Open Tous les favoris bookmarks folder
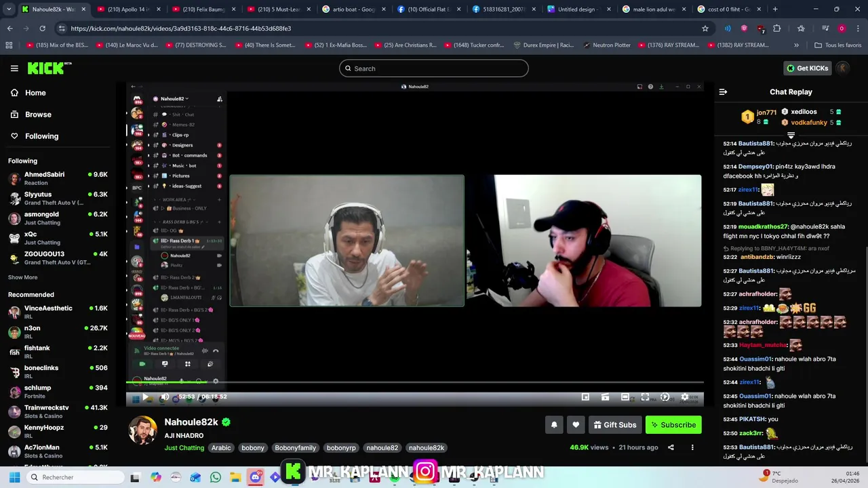Viewport: 868px width, 488px height. pyautogui.click(x=837, y=45)
